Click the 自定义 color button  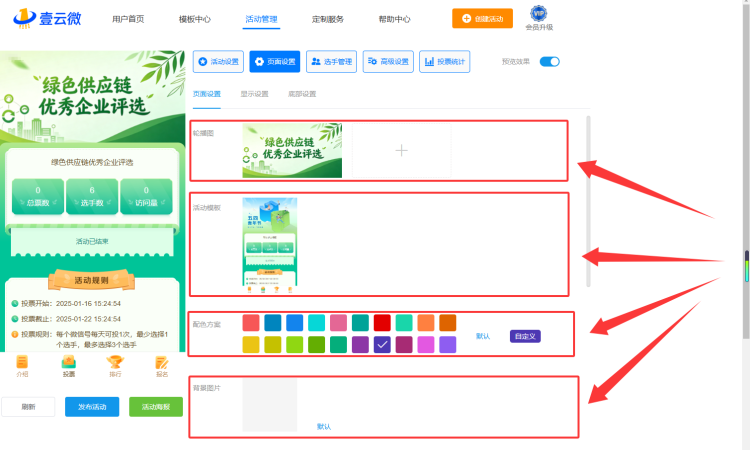click(525, 336)
